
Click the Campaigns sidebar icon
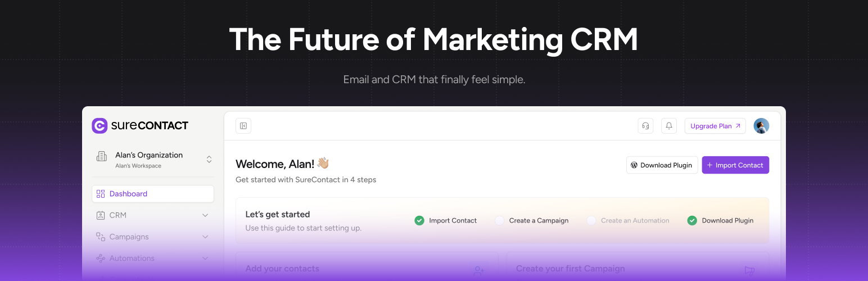[x=101, y=237]
